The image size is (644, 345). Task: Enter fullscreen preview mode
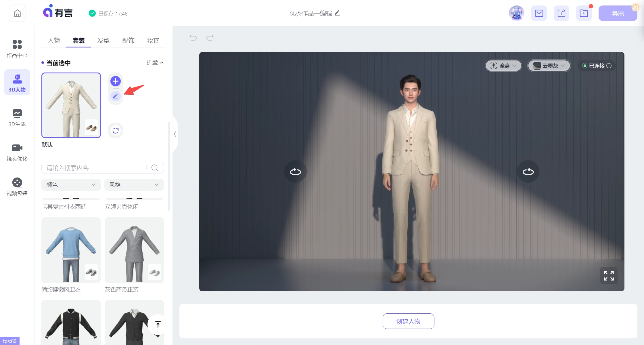pos(609,276)
